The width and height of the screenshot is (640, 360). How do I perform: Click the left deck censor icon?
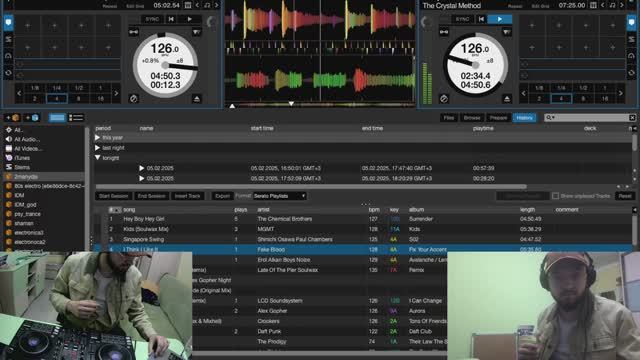click(133, 99)
